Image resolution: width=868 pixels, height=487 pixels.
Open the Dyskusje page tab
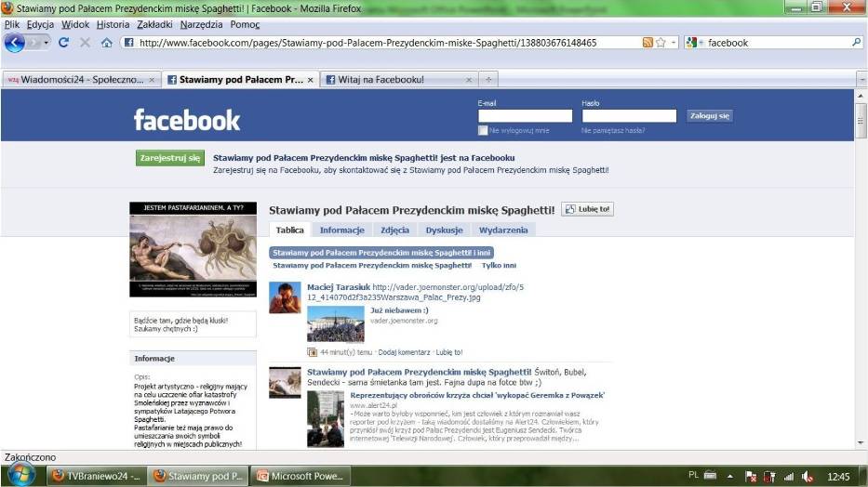pyautogui.click(x=444, y=230)
